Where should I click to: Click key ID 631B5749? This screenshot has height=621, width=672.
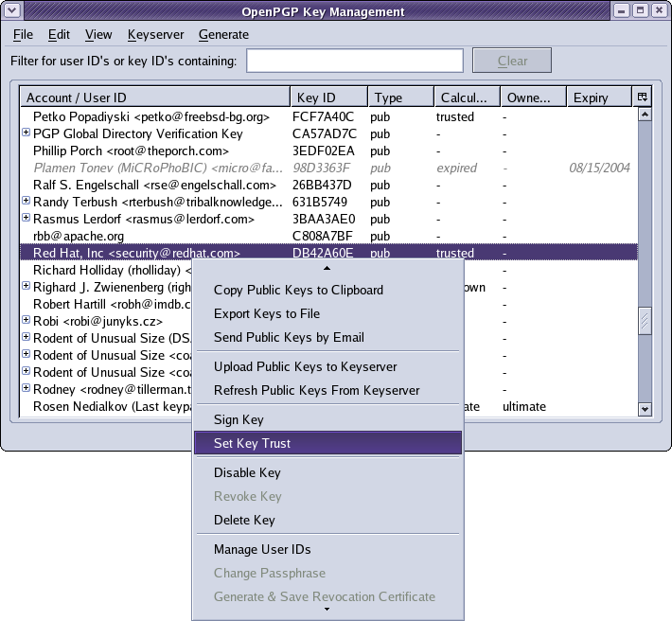[320, 202]
